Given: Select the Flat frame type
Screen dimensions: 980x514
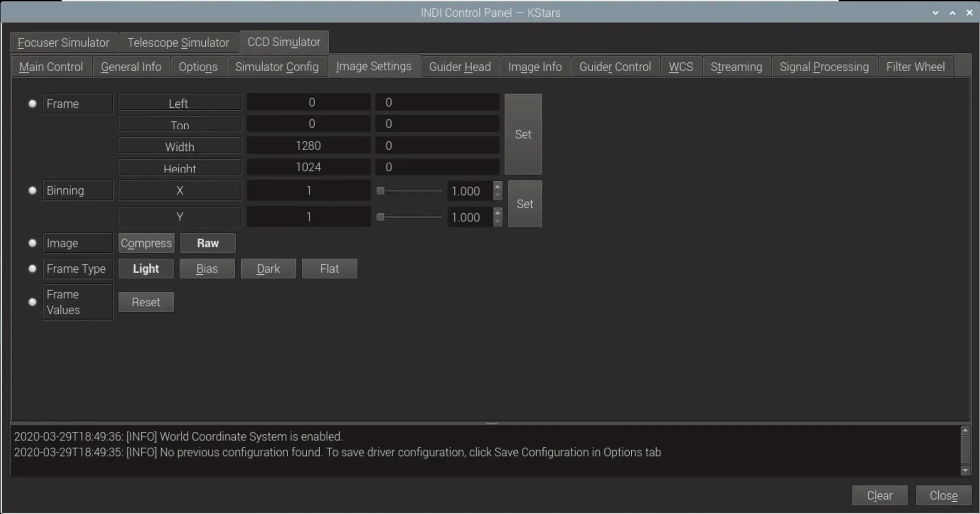Looking at the screenshot, I should point(329,269).
